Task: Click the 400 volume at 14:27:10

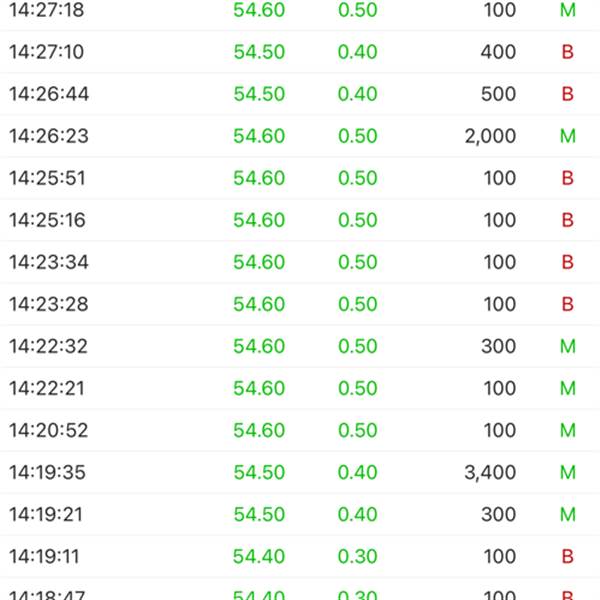Action: [498, 52]
